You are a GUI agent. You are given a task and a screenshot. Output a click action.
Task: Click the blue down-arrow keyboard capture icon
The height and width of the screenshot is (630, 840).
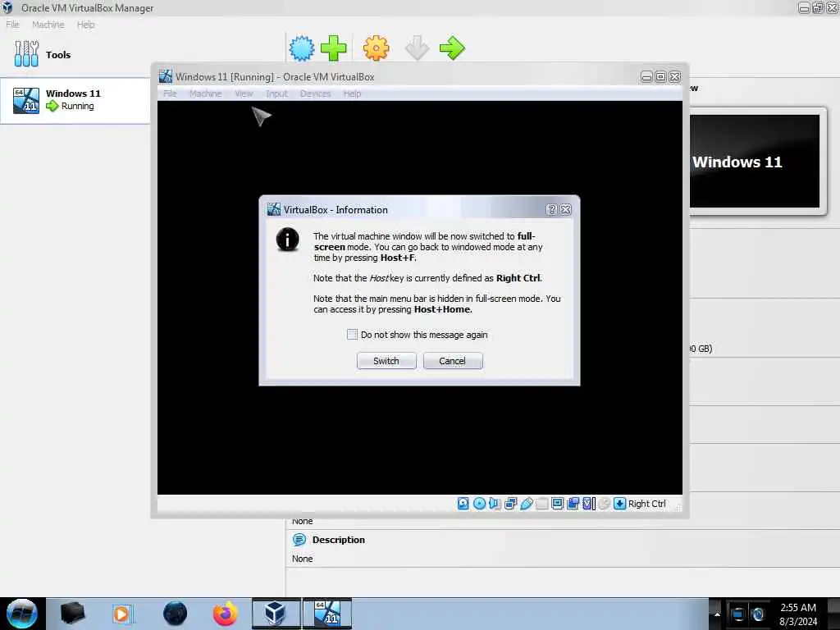coord(619,504)
